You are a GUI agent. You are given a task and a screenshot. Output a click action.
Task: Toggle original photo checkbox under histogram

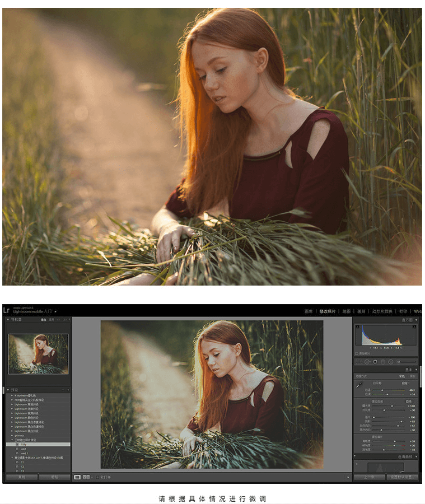[357, 353]
